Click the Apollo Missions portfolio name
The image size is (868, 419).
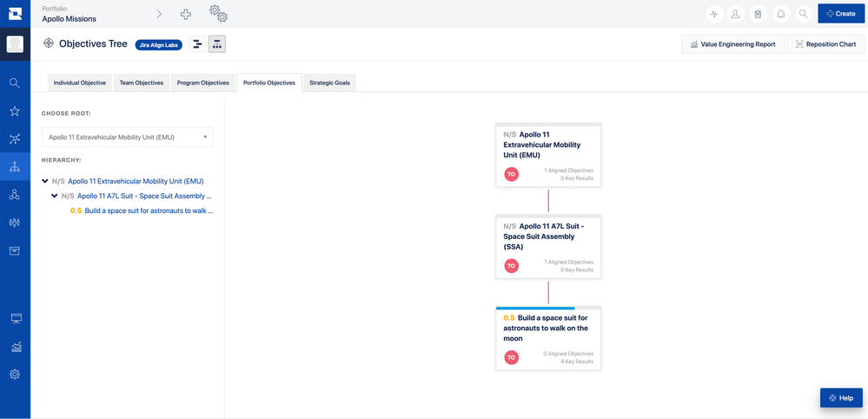coord(70,19)
